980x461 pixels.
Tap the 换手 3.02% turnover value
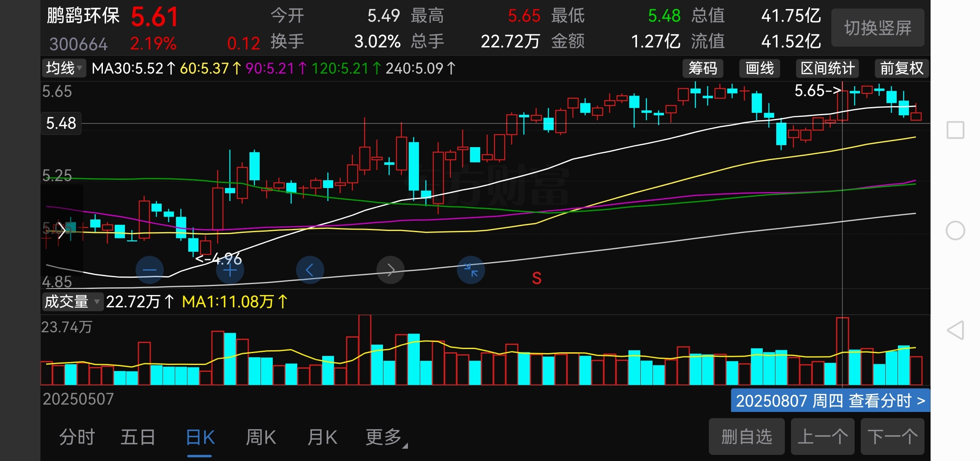point(377,41)
